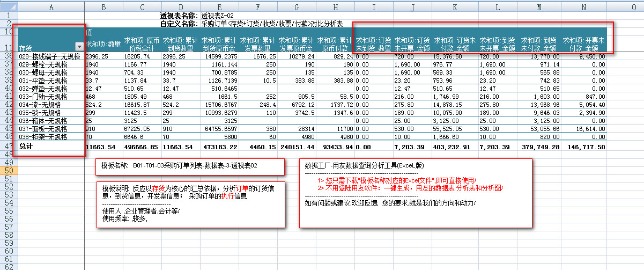The height and width of the screenshot is (270, 644).
Task: Click the 模板名称 text box
Action: tap(190, 166)
